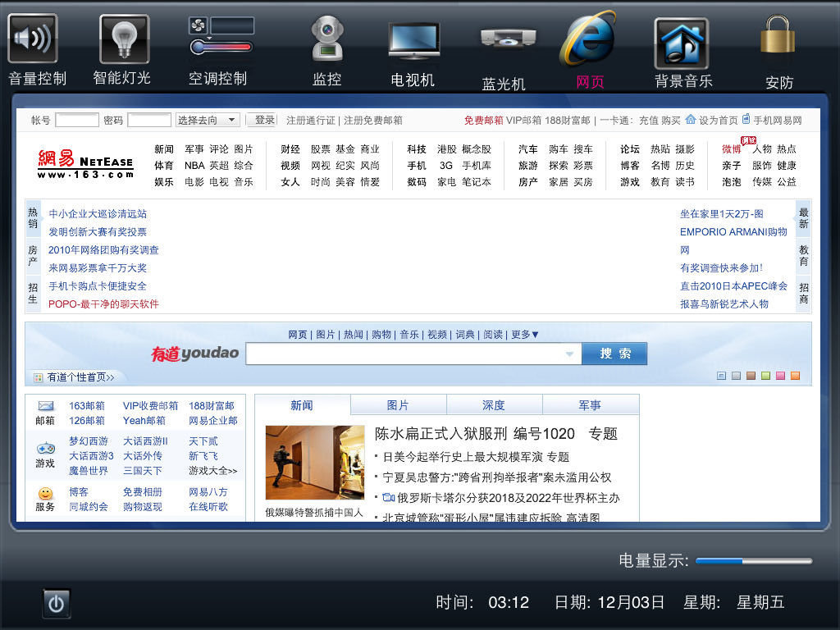The height and width of the screenshot is (630, 840).
Task: Pick the orange theme swatch
Action: tap(795, 376)
